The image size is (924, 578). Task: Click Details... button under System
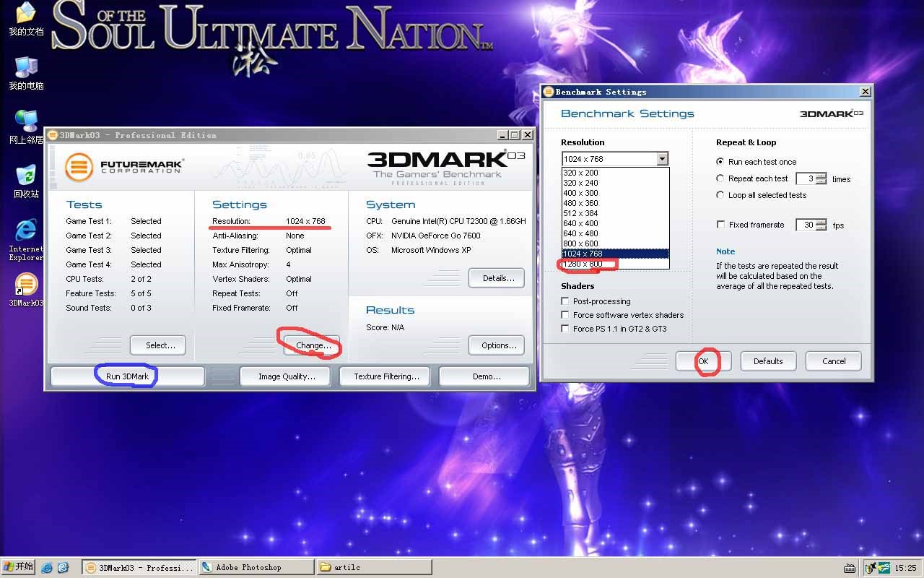pos(497,278)
